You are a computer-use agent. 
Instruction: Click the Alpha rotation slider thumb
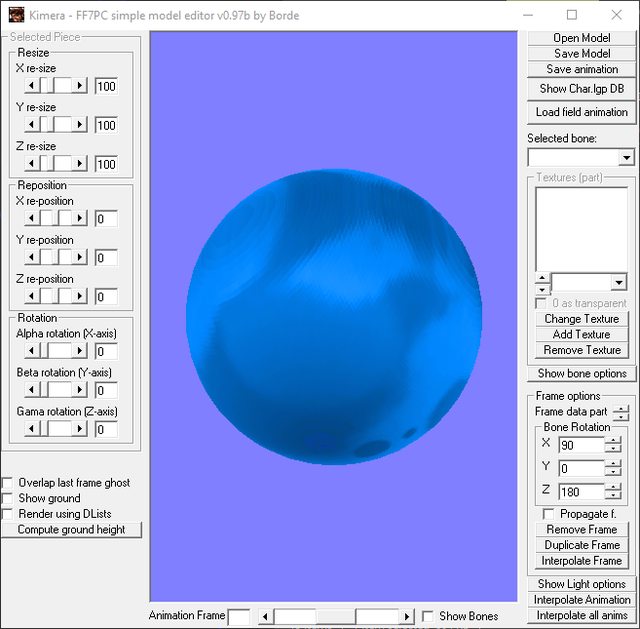(x=44, y=351)
